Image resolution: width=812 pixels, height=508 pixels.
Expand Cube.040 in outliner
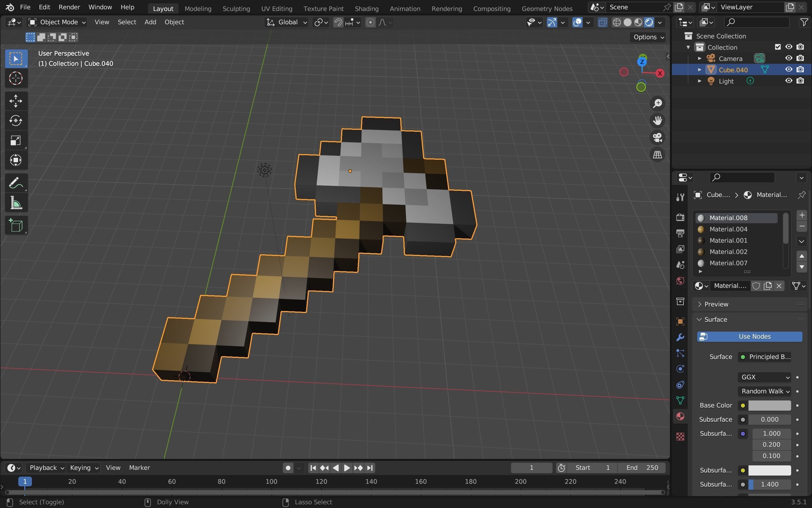pyautogui.click(x=700, y=69)
